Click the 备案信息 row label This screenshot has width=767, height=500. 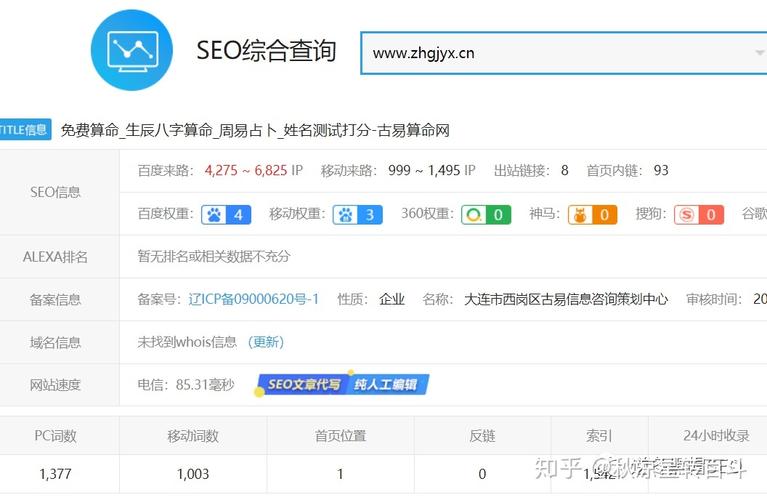55,299
